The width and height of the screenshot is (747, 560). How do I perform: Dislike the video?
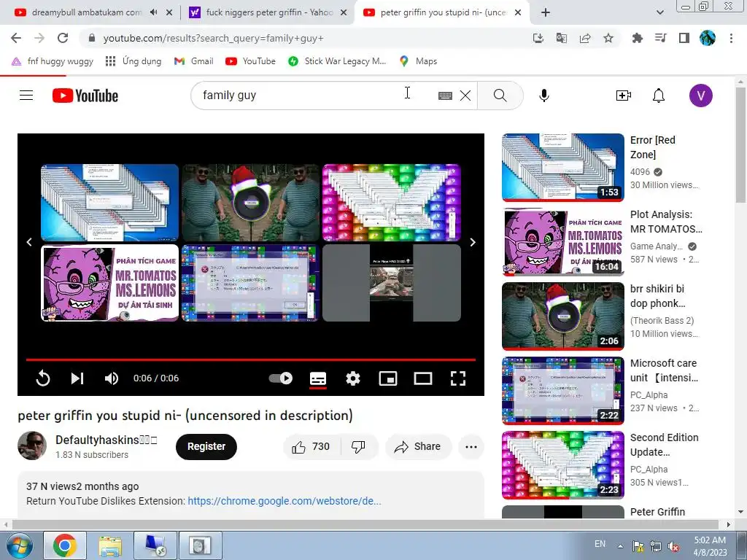click(x=359, y=447)
